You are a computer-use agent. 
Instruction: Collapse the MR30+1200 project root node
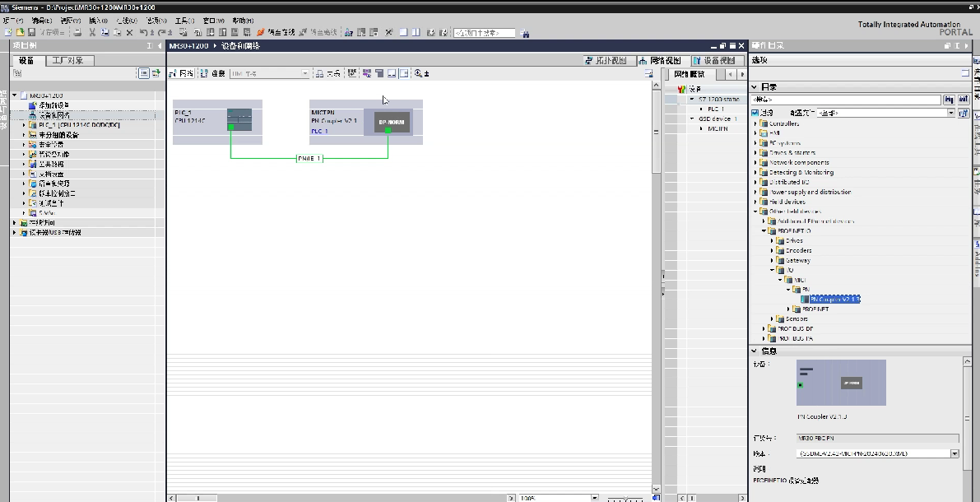(15, 95)
